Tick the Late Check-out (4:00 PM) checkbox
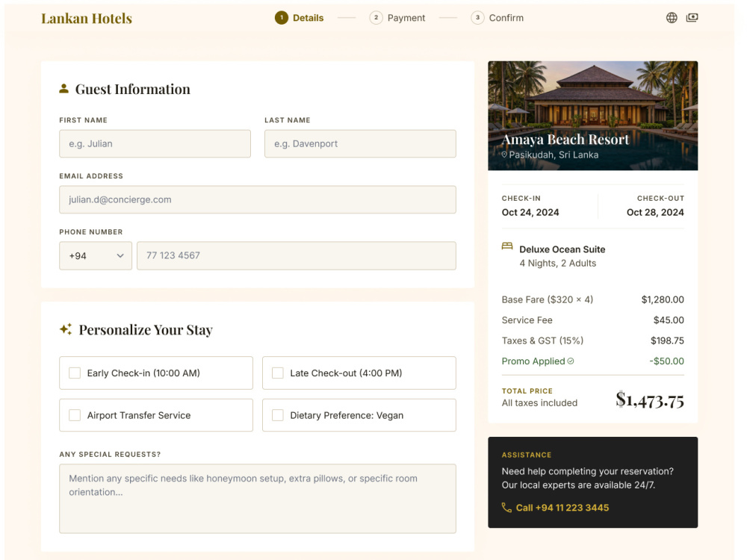This screenshot has width=747, height=560. tap(278, 373)
